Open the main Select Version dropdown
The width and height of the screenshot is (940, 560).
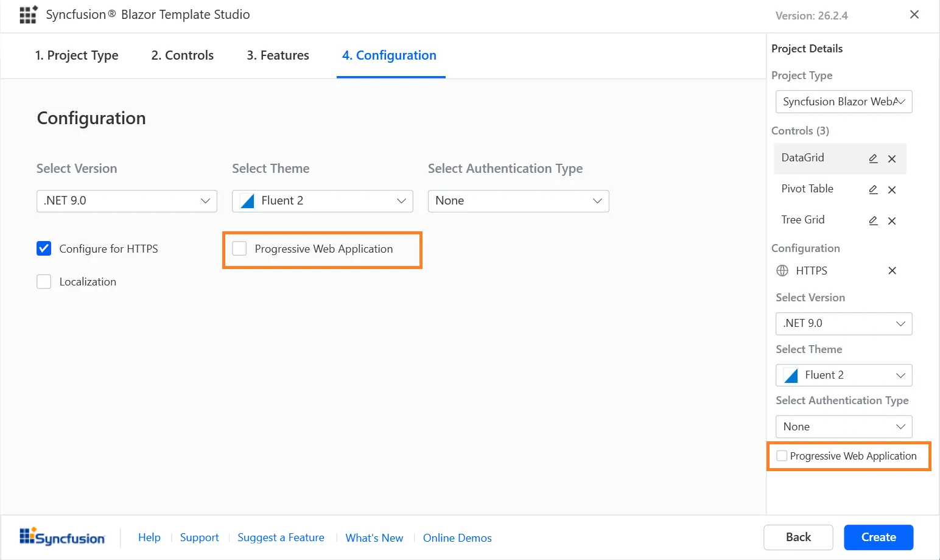click(x=127, y=201)
